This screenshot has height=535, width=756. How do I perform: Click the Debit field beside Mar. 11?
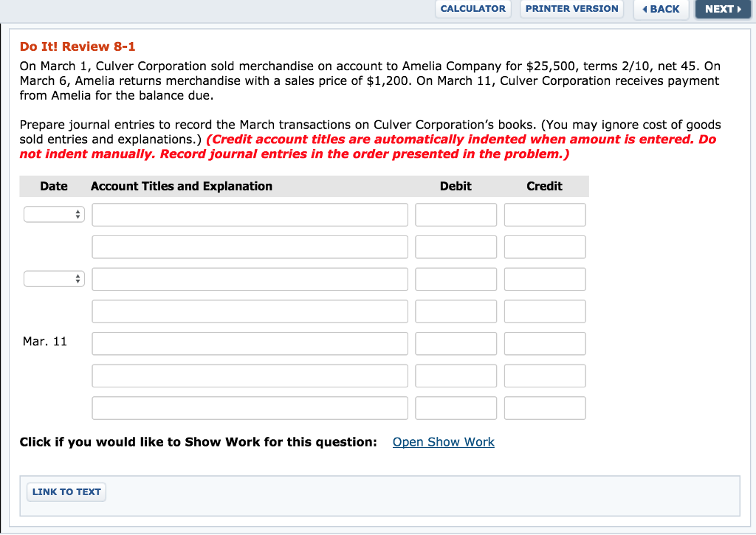[x=456, y=342]
